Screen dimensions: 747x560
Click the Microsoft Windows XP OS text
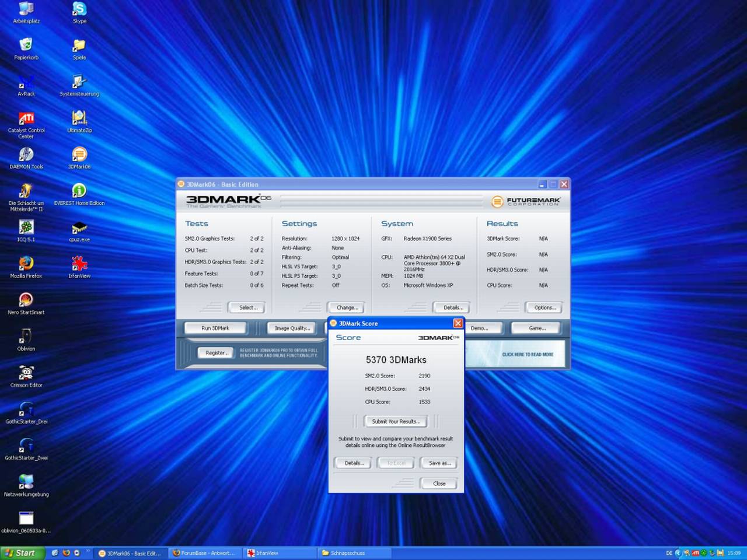pyautogui.click(x=428, y=285)
